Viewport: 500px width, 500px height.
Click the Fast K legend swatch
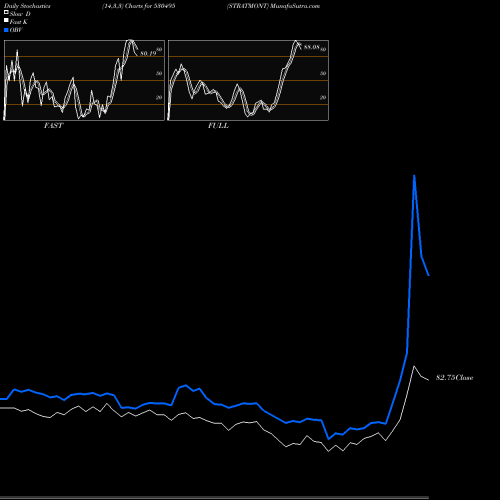[6, 21]
